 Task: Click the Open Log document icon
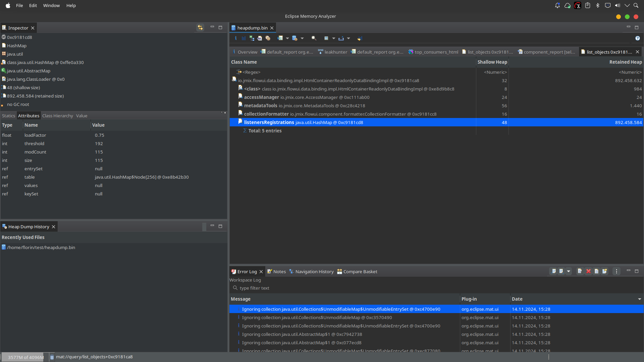pyautogui.click(x=597, y=271)
